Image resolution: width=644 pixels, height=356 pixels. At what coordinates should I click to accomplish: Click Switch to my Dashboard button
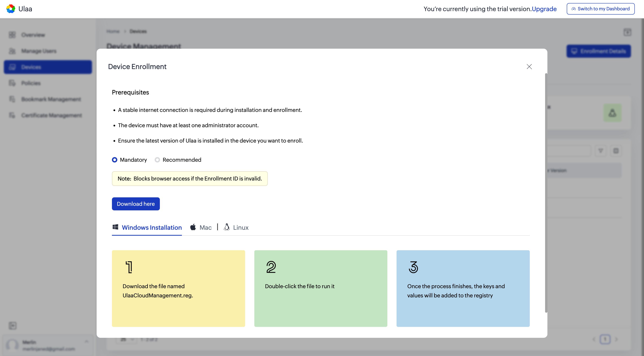(600, 9)
